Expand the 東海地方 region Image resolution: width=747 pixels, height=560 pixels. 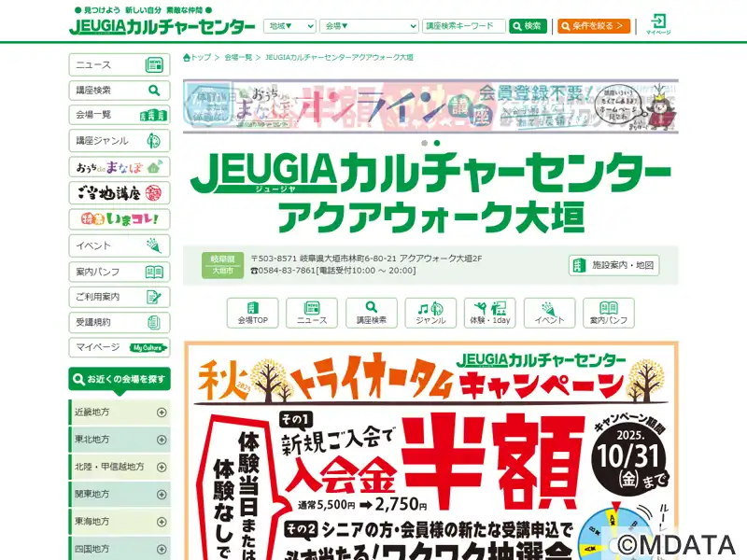pos(120,522)
